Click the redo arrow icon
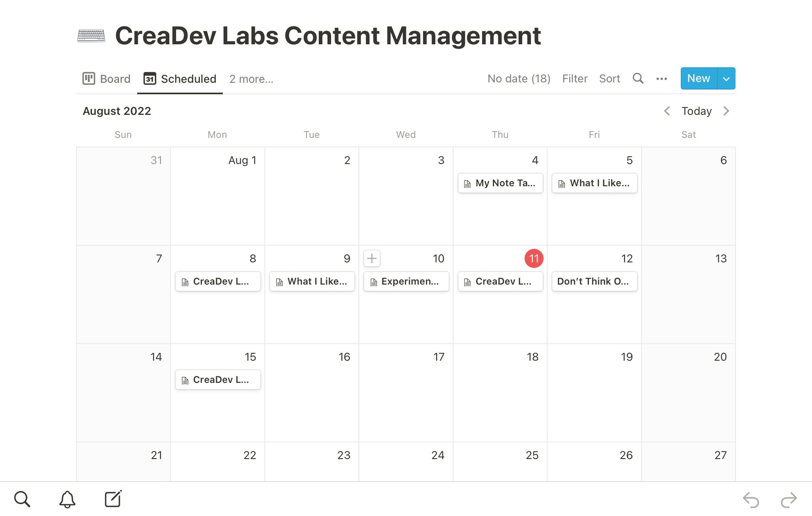The width and height of the screenshot is (812, 516). point(789,500)
